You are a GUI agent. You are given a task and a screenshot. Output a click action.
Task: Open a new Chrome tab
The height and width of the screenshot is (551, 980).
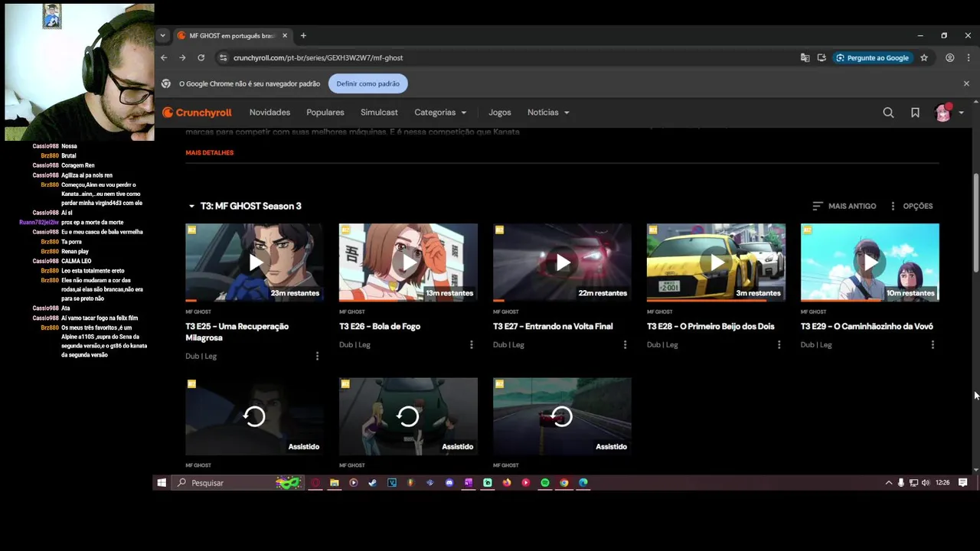coord(303,35)
